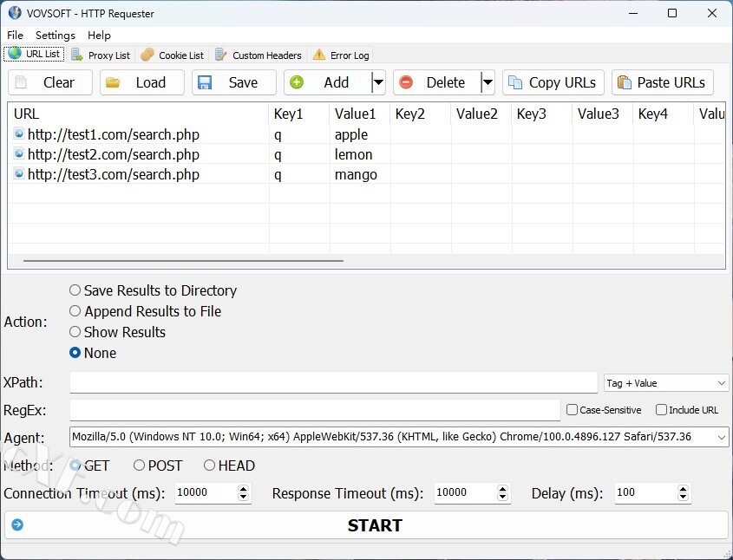Click the row icon beside test3.com URL

pos(19,173)
